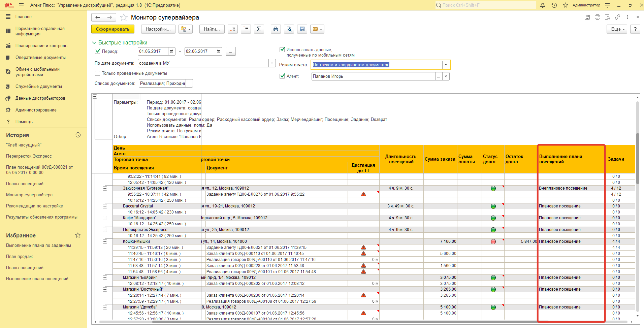Enable Только проведенные документы checkbox

(98, 73)
